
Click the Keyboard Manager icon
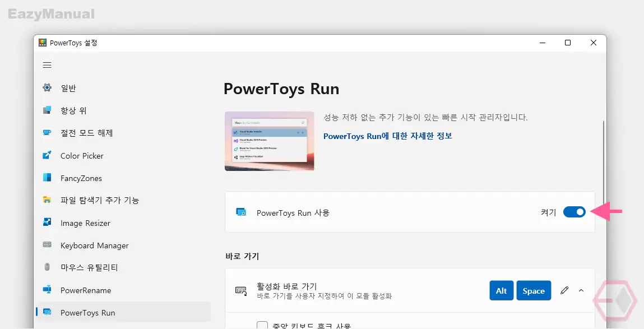pos(47,245)
